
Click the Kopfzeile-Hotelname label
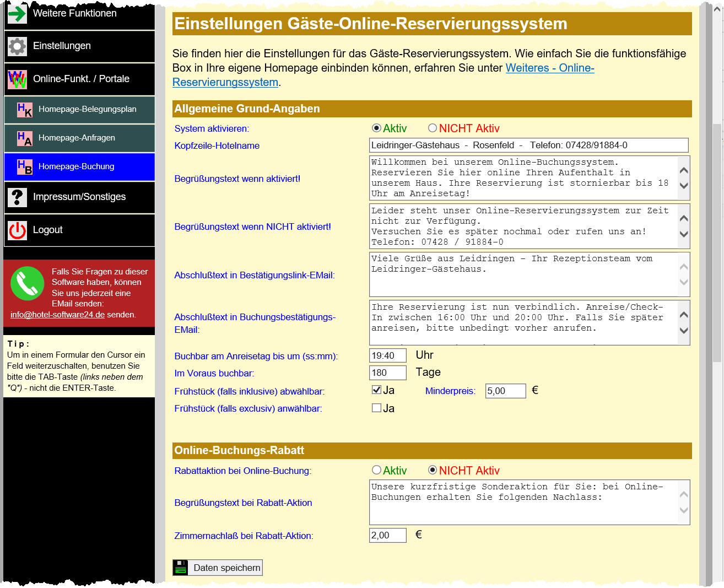tap(217, 146)
